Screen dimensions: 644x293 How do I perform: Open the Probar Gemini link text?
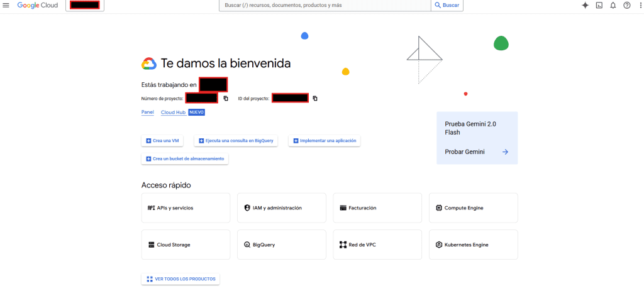[x=465, y=152]
